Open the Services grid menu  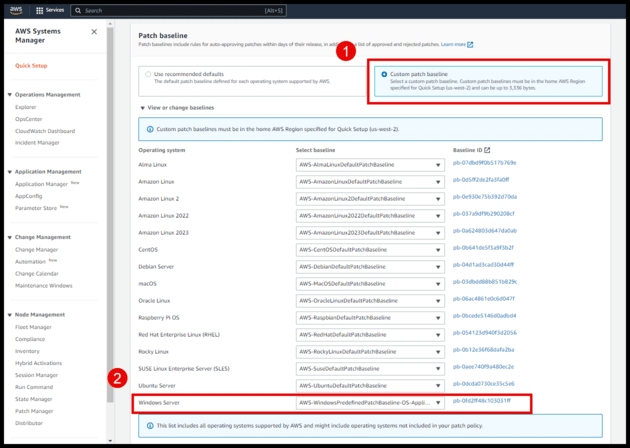point(50,10)
